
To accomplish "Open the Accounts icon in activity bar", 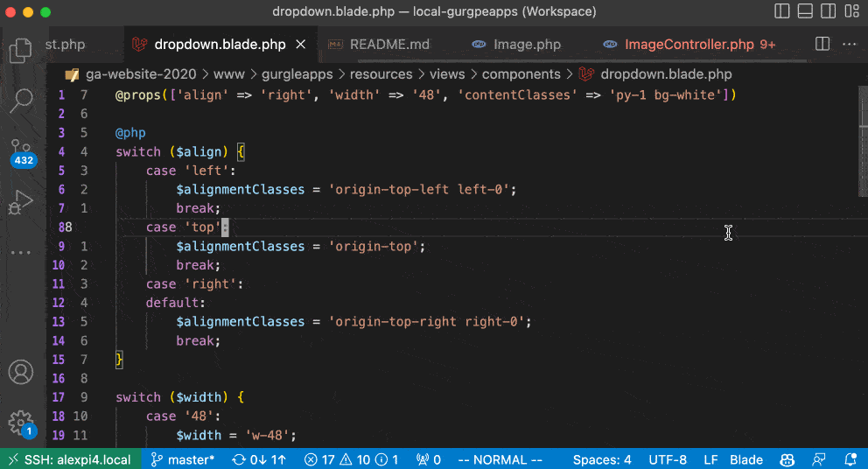I will (x=21, y=372).
